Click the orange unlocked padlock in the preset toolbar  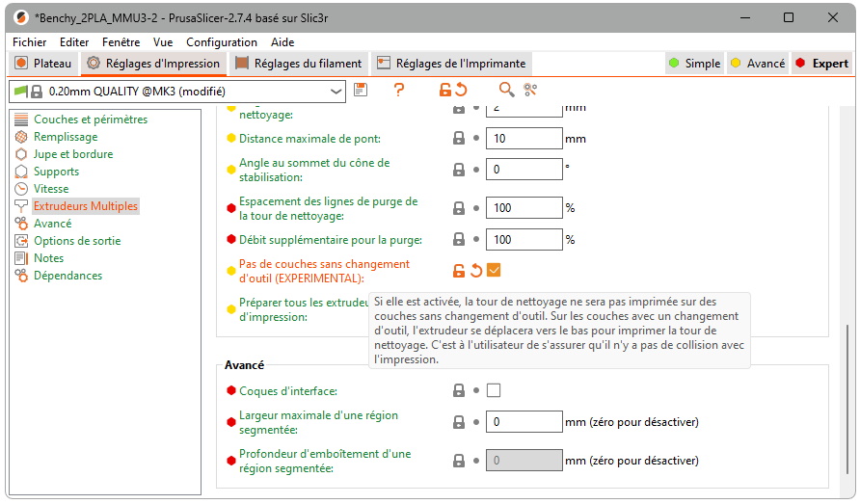click(444, 90)
